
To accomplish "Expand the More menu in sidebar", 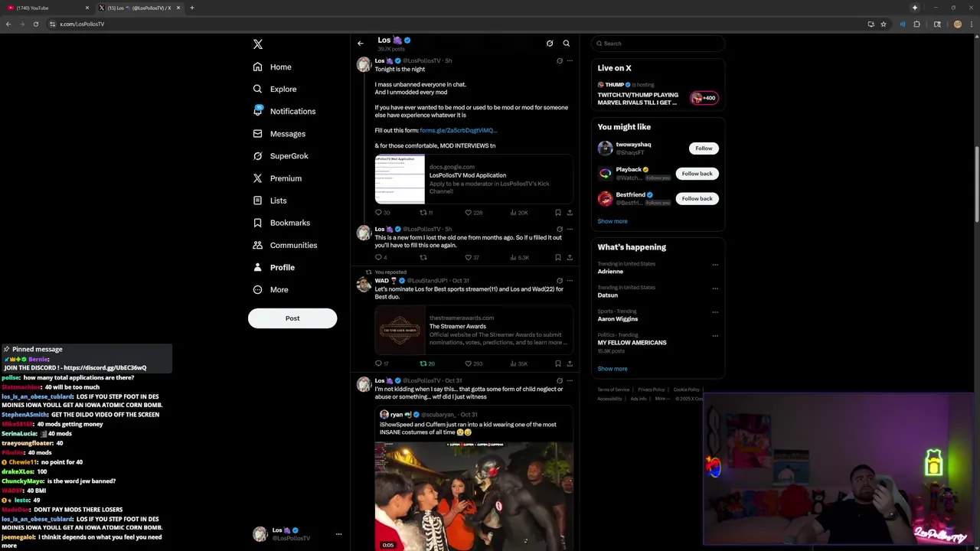I will [270, 289].
